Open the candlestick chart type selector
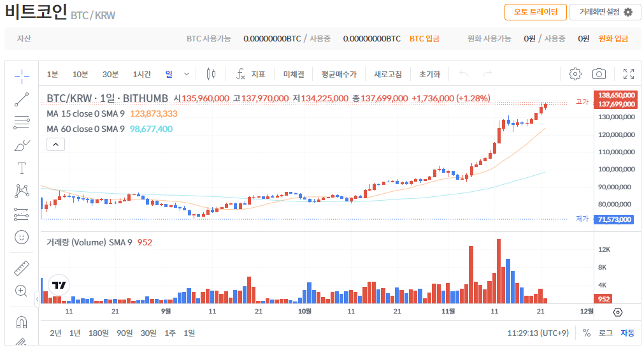The width and height of the screenshot is (644, 348). [211, 74]
